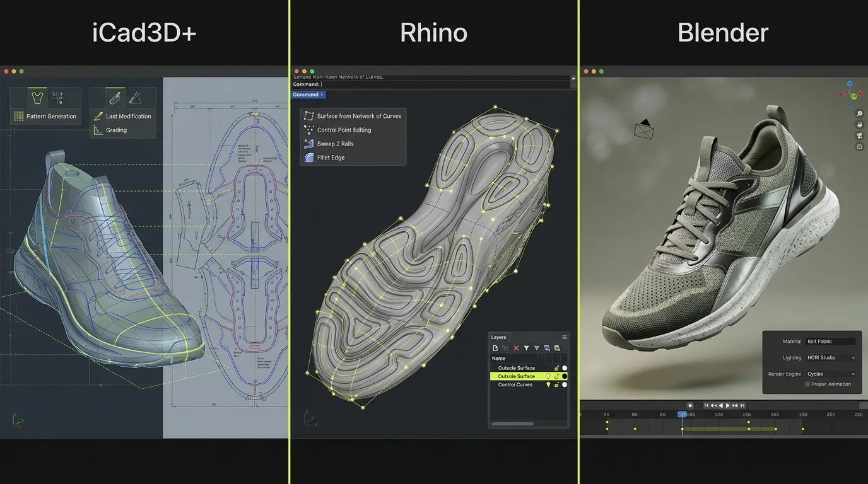Click the Blender zoom magnifier icon
The height and width of the screenshot is (484, 868).
pos(859,114)
